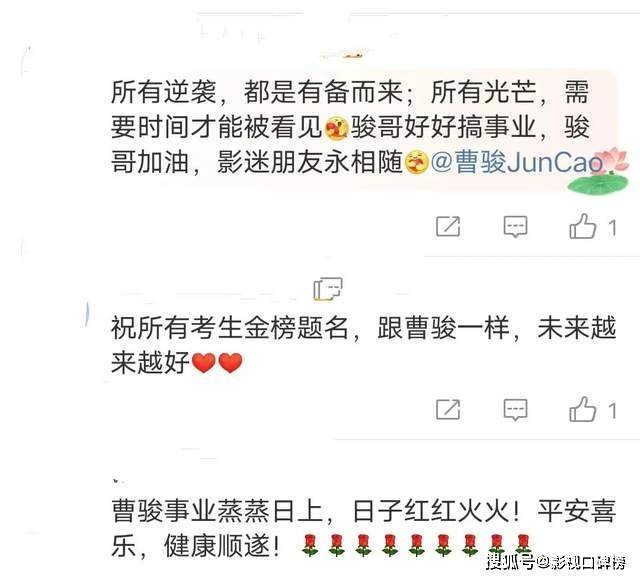Image resolution: width=640 pixels, height=579 pixels.
Task: Reply to the 祝所有考生金榜题名 comment
Action: (516, 410)
